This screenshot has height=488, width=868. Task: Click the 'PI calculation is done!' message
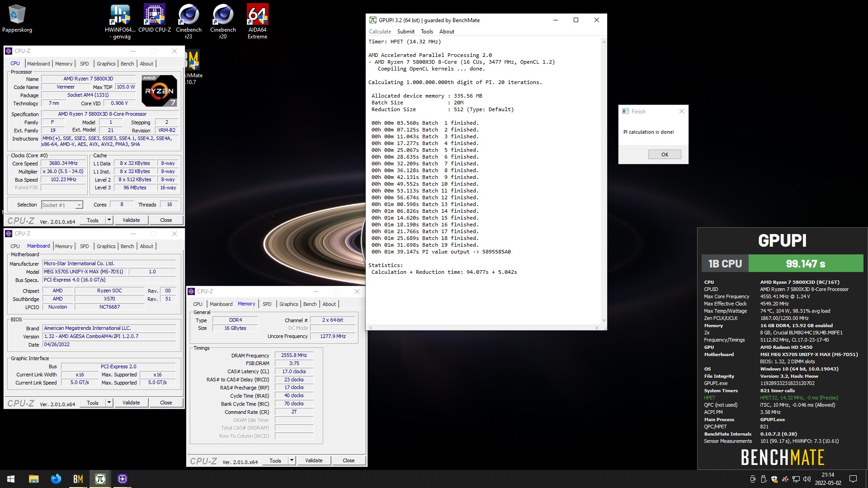648,132
